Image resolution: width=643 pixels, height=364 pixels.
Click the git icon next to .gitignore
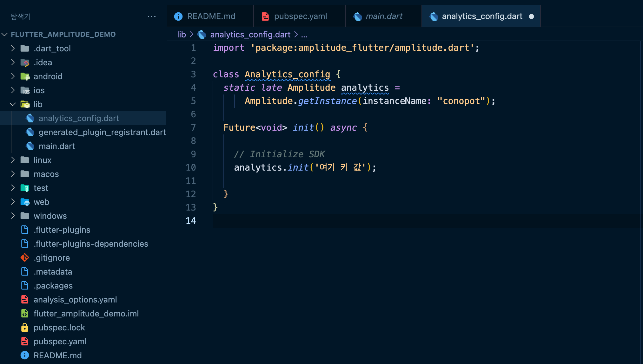pos(25,258)
